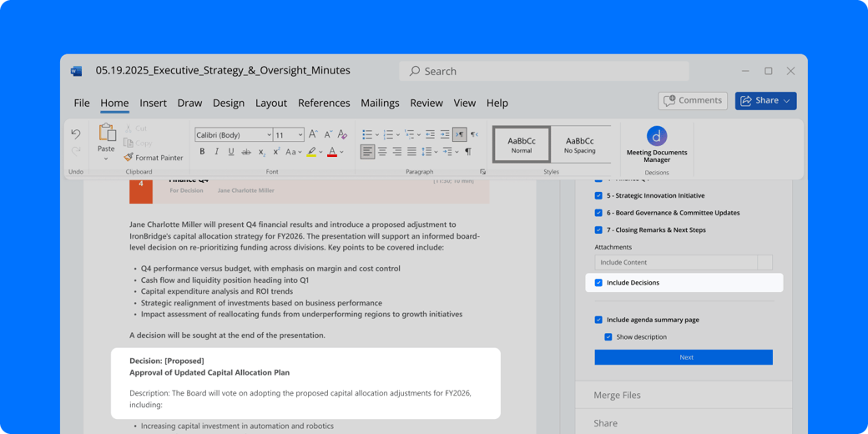Image resolution: width=868 pixels, height=434 pixels.
Task: Open font color dropdown arrow
Action: point(341,152)
